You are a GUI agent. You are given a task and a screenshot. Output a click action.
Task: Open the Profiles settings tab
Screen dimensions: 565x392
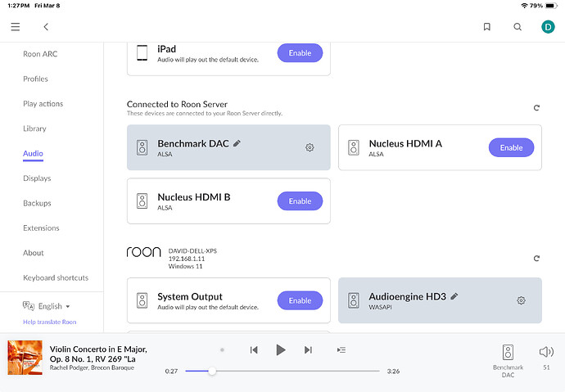pos(35,79)
